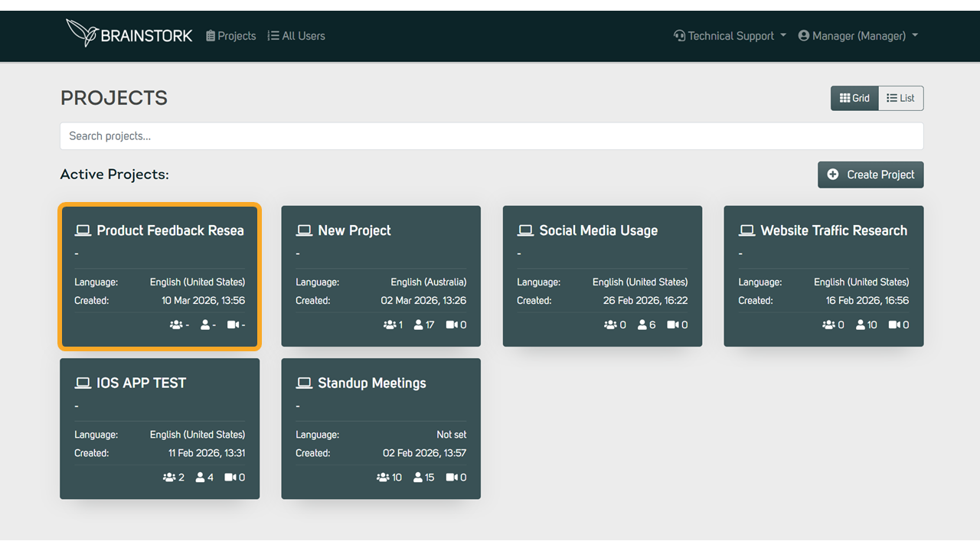
Task: Click the laptop icon on Website Traffic Research card
Action: 746,230
